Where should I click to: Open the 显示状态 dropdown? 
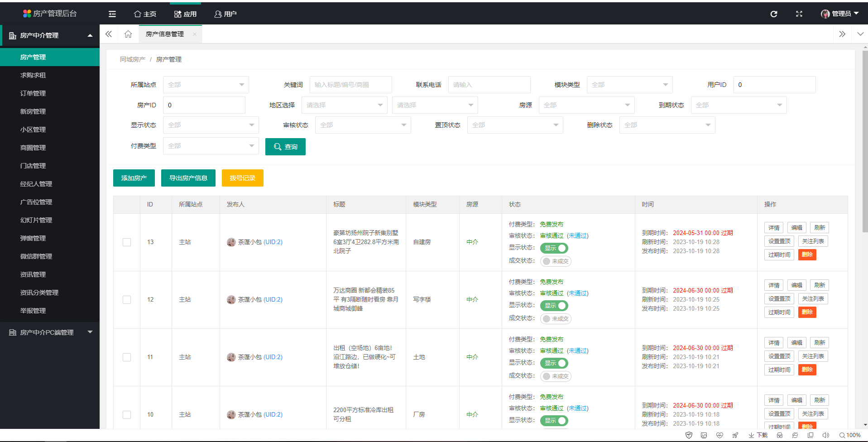click(x=211, y=125)
